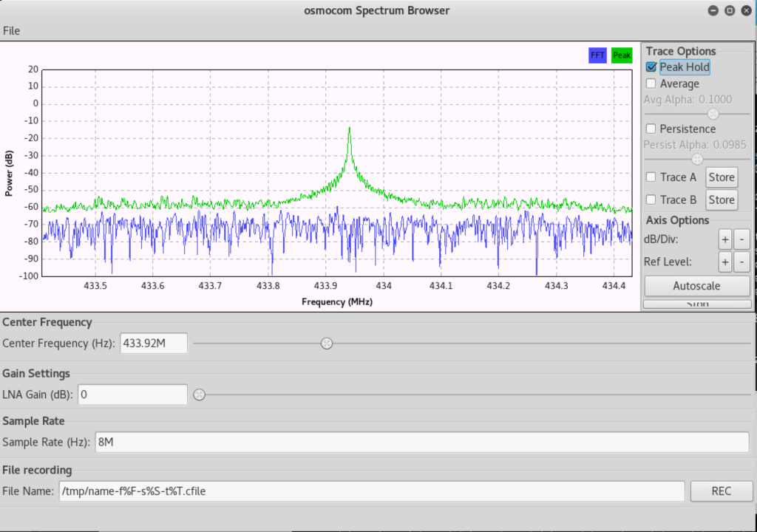Focus the Center Frequency input field
Image resolution: width=757 pixels, height=532 pixels.
(x=154, y=344)
